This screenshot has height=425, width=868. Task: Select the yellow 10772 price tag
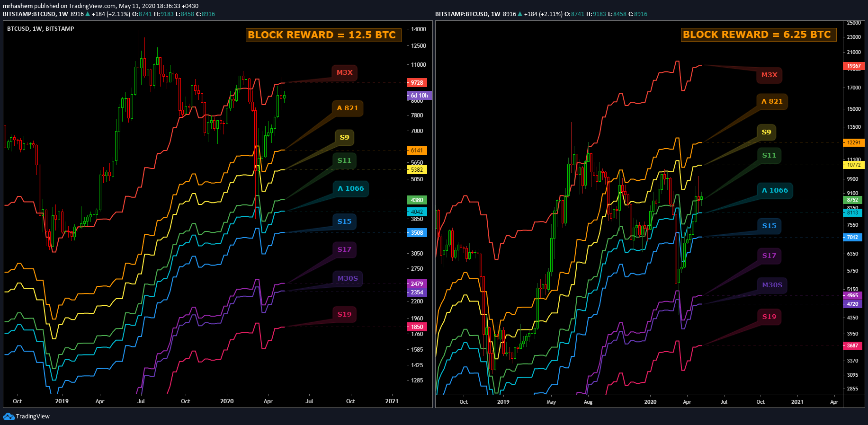854,165
